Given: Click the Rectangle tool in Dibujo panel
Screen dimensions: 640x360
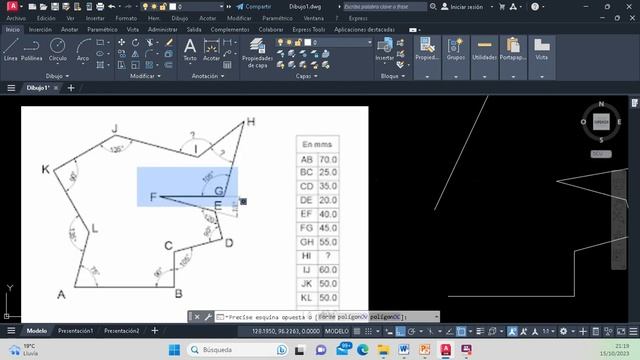Looking at the screenshot, I should pos(100,42).
